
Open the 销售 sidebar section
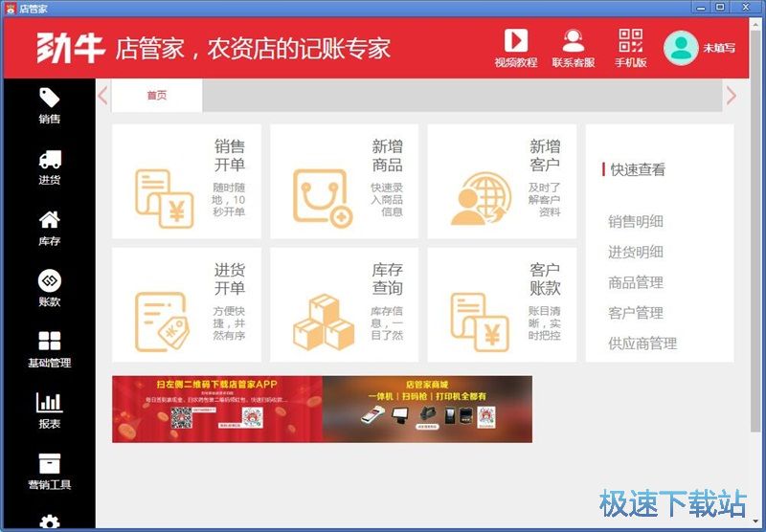click(50, 106)
